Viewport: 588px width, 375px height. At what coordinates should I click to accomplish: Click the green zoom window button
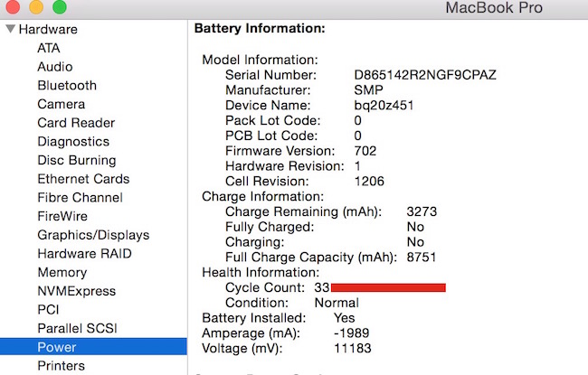(x=59, y=7)
